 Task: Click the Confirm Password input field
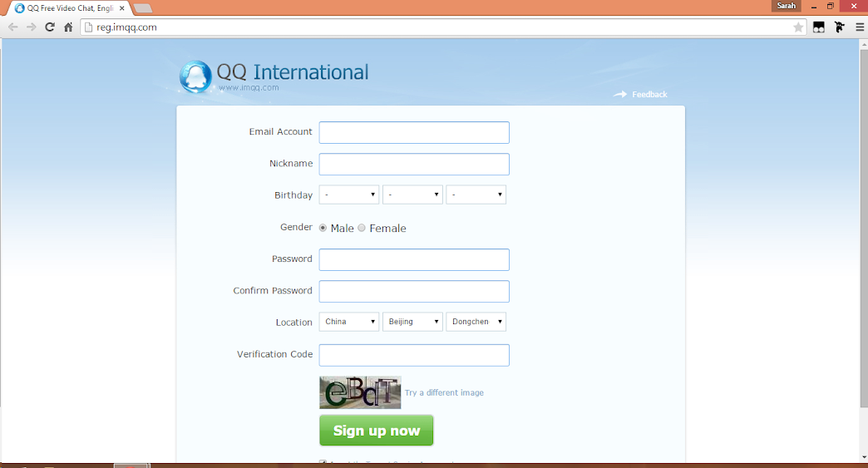414,292
